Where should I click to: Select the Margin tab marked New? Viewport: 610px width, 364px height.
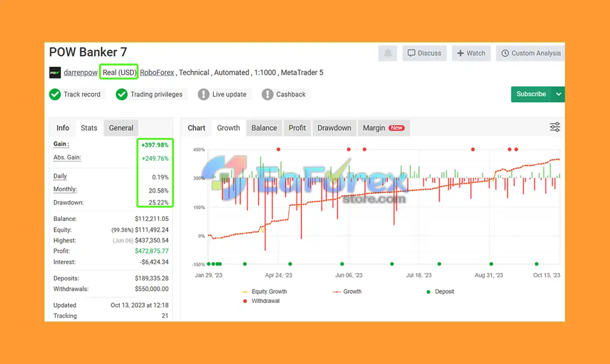click(384, 128)
